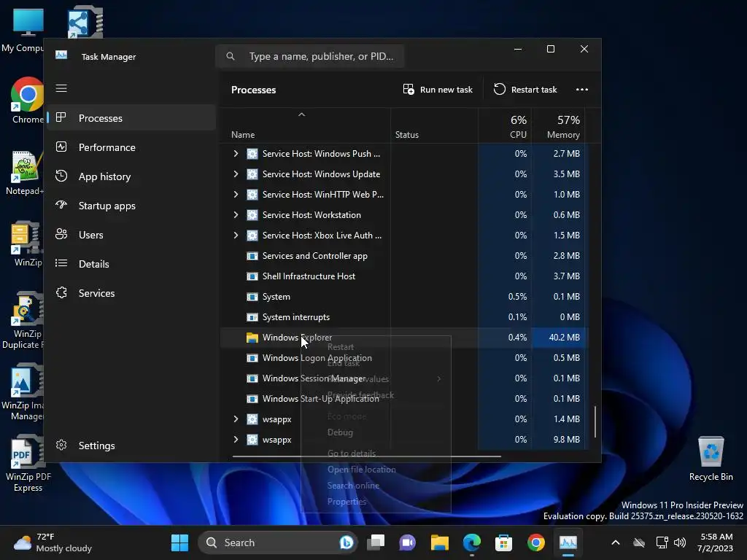The width and height of the screenshot is (747, 560).
Task: Open the Chat app in the taskbar
Action: coord(407,542)
